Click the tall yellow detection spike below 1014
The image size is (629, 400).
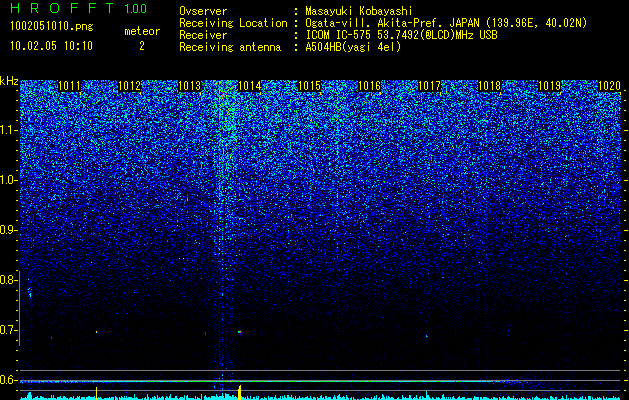point(239,392)
